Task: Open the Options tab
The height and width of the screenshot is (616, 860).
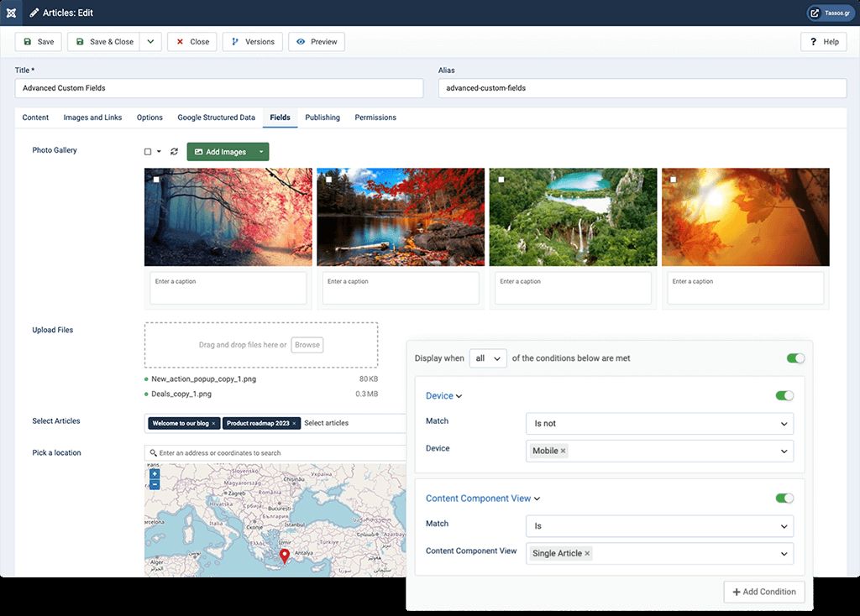Action: click(149, 117)
